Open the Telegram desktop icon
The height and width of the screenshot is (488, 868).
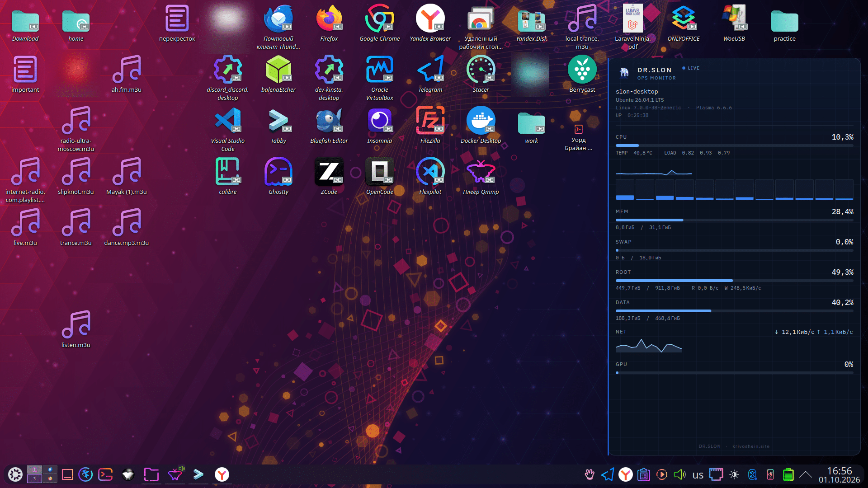tap(430, 74)
